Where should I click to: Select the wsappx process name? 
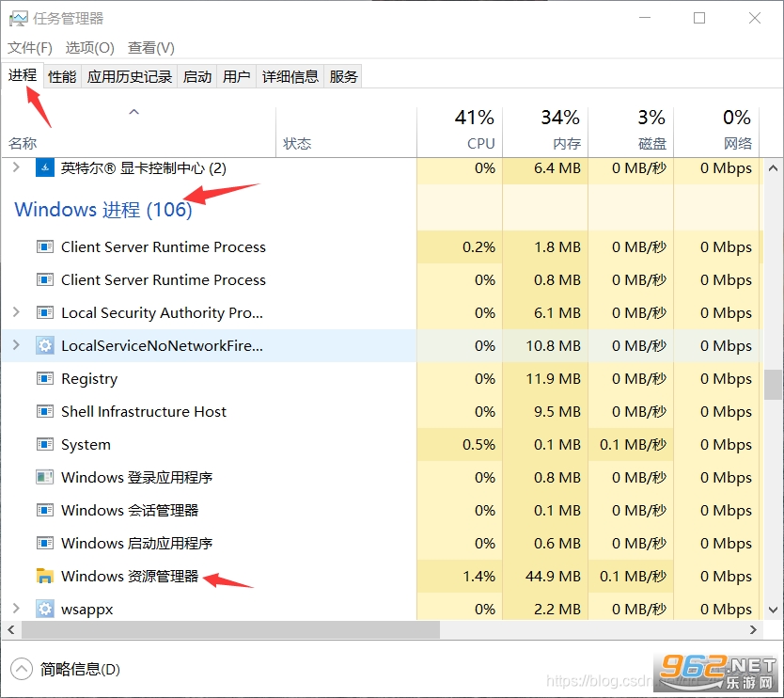click(87, 610)
